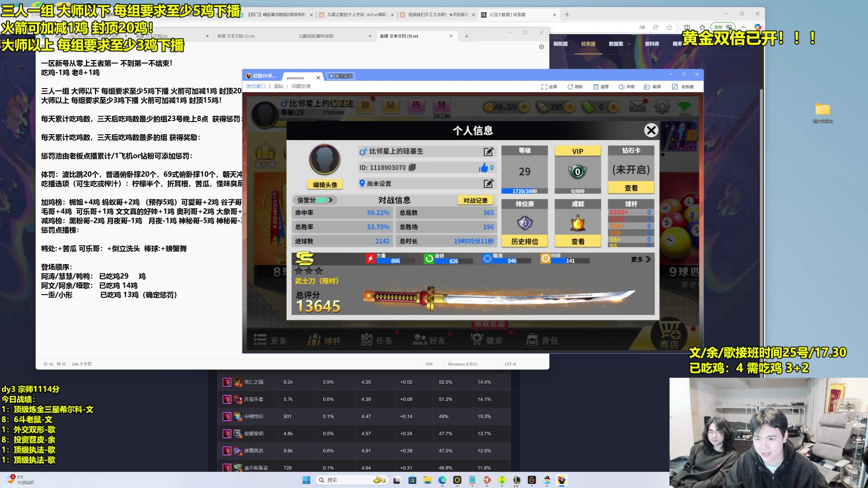Image resolution: width=868 pixels, height=488 pixels.
Task: Open 模拟器 tab on the webpage
Action: tap(560, 44)
